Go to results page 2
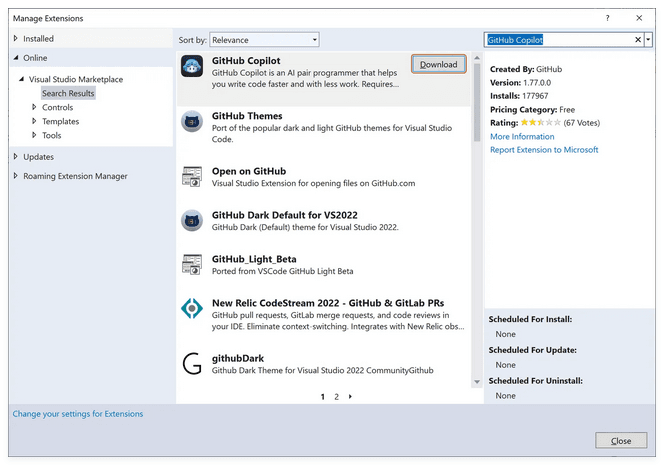The width and height of the screenshot is (664, 466). point(337,397)
